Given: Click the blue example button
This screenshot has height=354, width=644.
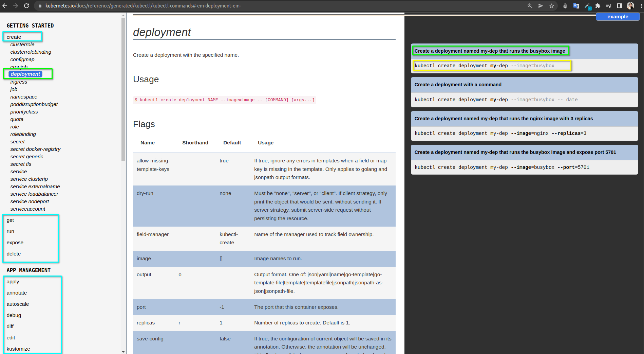Looking at the screenshot, I should [x=618, y=17].
